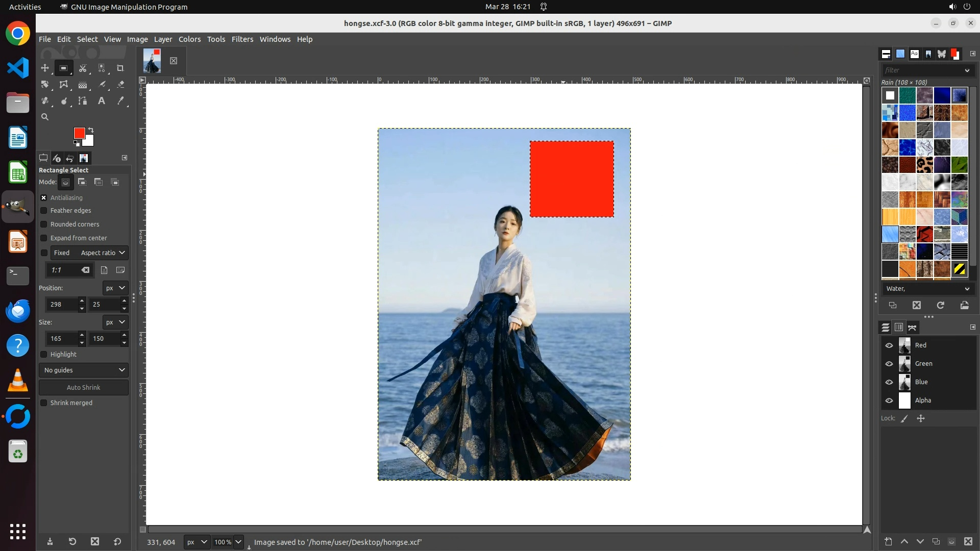Image resolution: width=980 pixels, height=551 pixels.
Task: Select the Zoom magnifier tool
Action: (45, 117)
